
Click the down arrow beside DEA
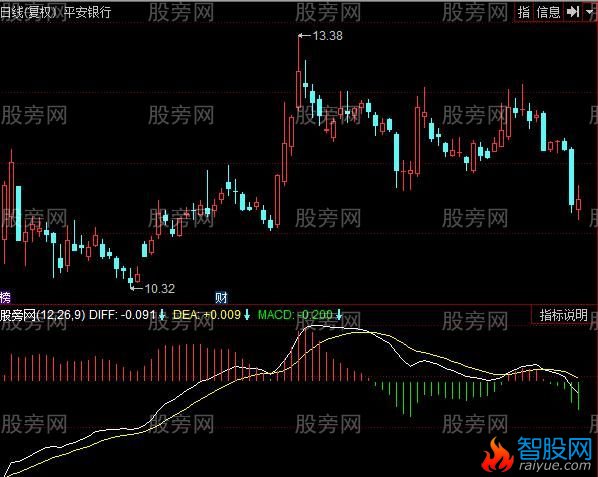point(247,315)
